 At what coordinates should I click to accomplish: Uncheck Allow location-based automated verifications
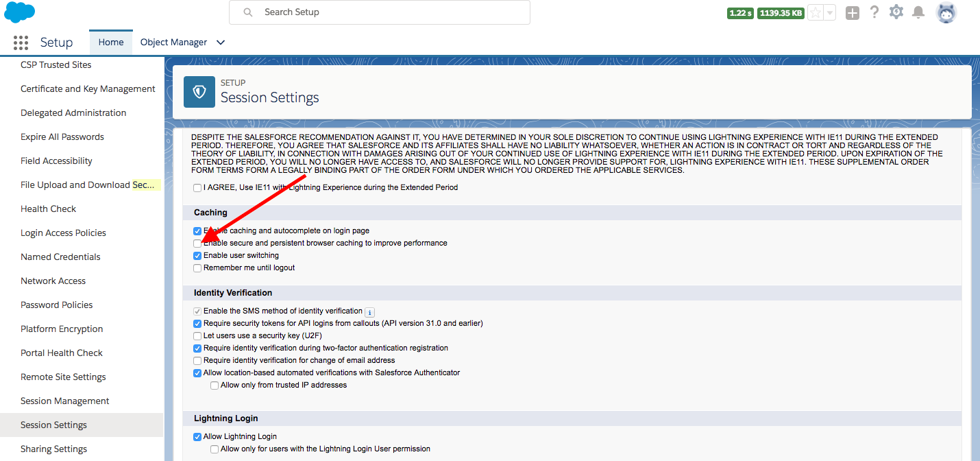click(x=197, y=373)
